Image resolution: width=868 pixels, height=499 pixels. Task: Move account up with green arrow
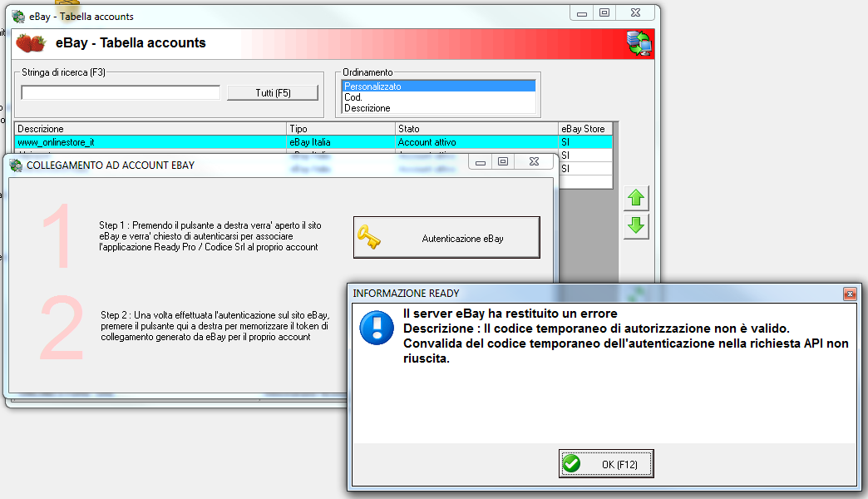[x=636, y=198]
